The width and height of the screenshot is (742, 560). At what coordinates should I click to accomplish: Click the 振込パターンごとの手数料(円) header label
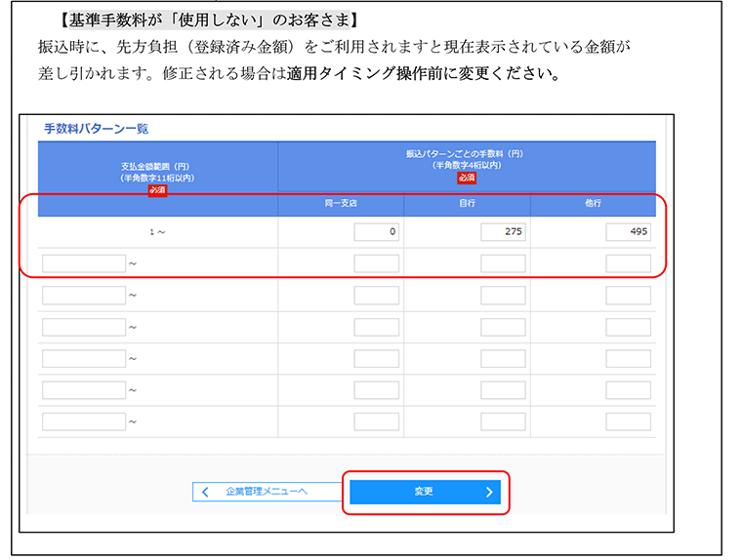pos(465,154)
